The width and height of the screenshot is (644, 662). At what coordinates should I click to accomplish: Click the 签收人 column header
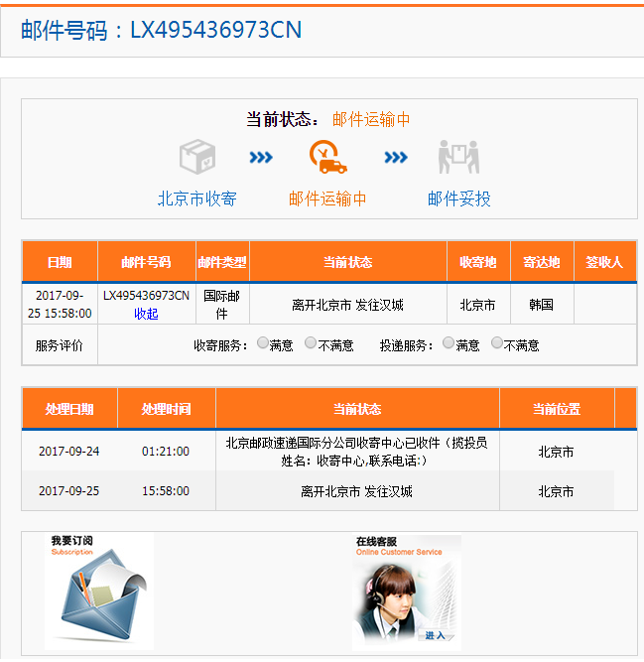(604, 262)
